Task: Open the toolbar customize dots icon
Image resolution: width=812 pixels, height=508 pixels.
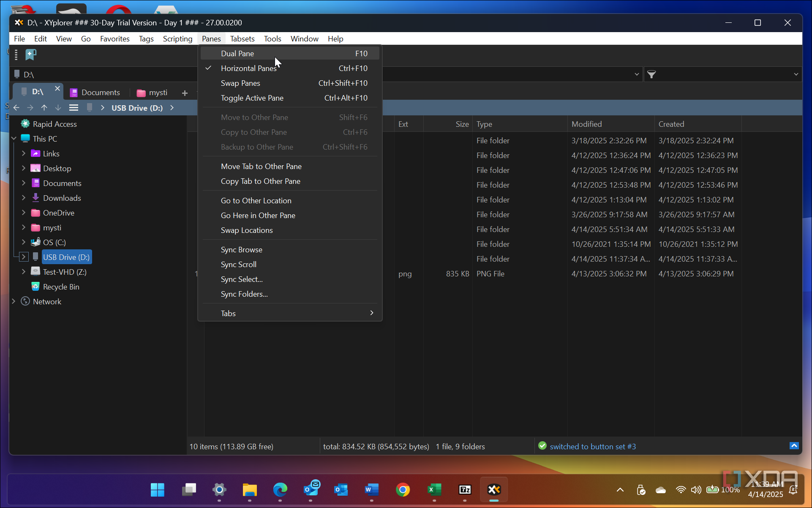Action: 16,55
